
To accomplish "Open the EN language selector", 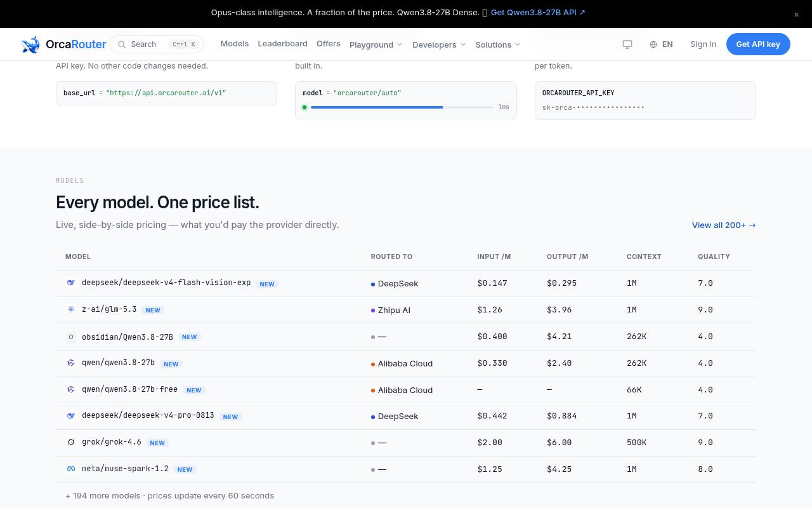I will point(661,44).
